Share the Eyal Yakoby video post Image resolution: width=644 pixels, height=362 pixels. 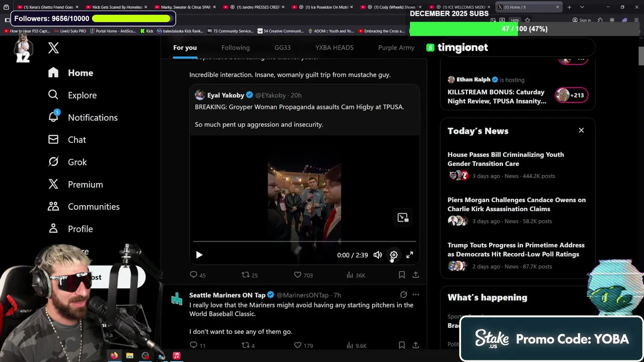[416, 275]
